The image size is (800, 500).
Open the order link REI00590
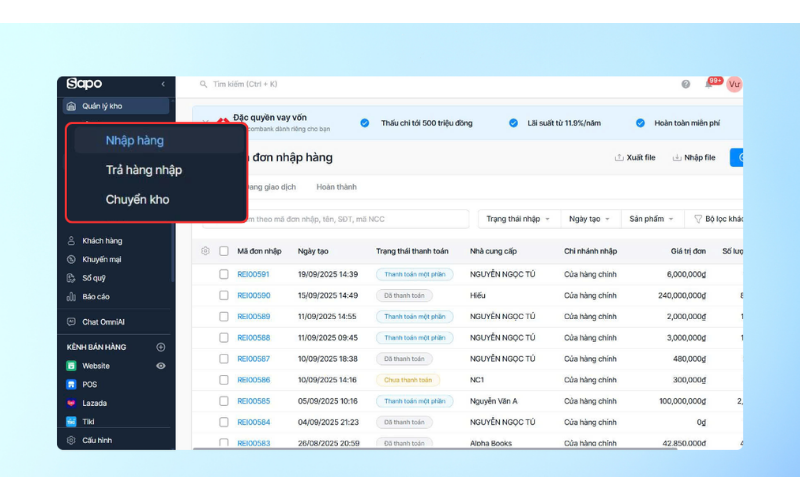253,295
